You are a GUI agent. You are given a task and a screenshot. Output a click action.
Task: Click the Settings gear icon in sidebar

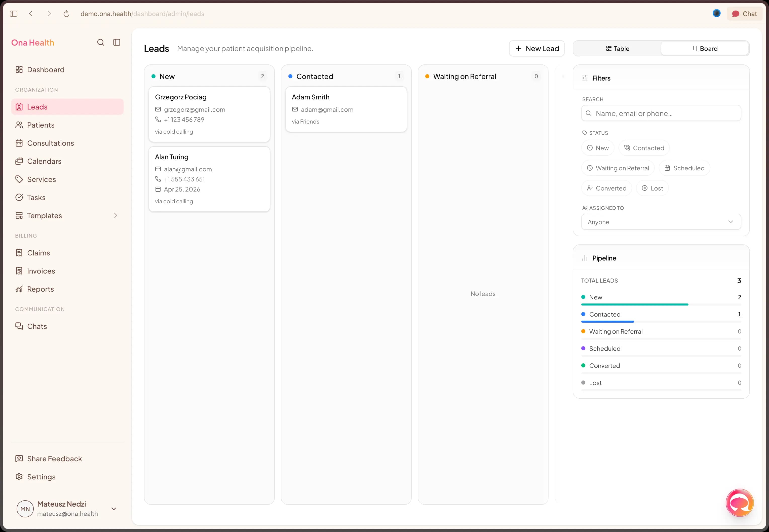[19, 477]
